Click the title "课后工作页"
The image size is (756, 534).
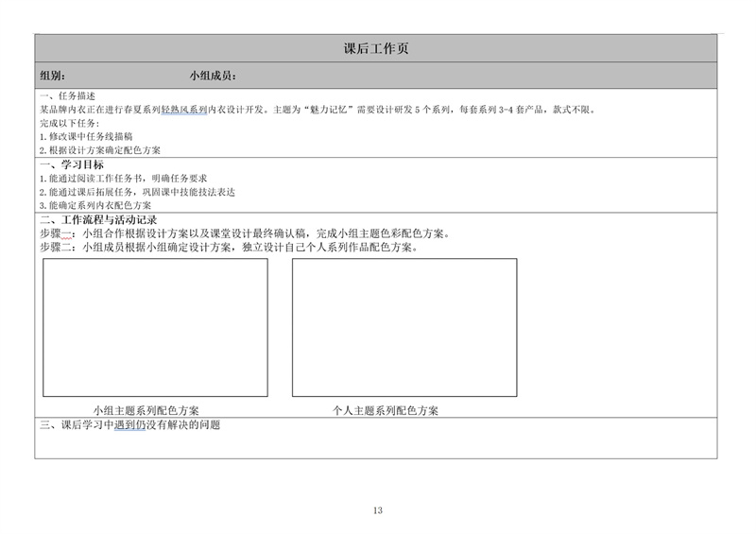click(376, 48)
